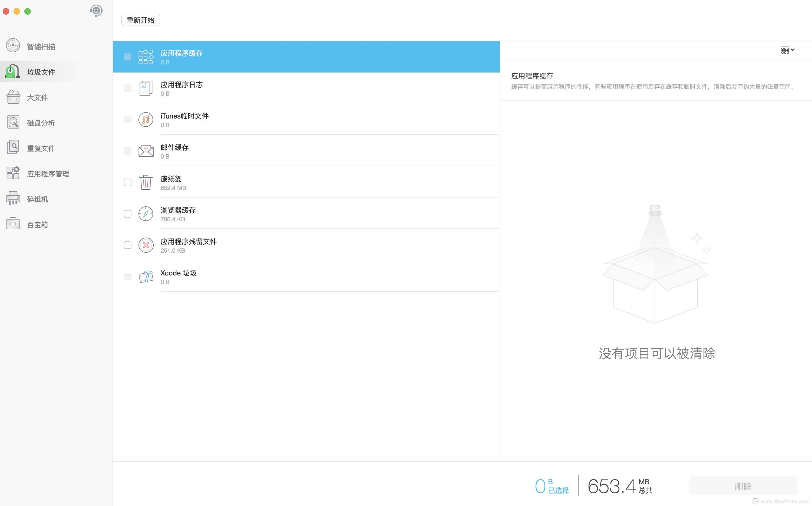Screen dimensions: 812x506
Task: Click the 重新开始 button
Action: click(140, 20)
